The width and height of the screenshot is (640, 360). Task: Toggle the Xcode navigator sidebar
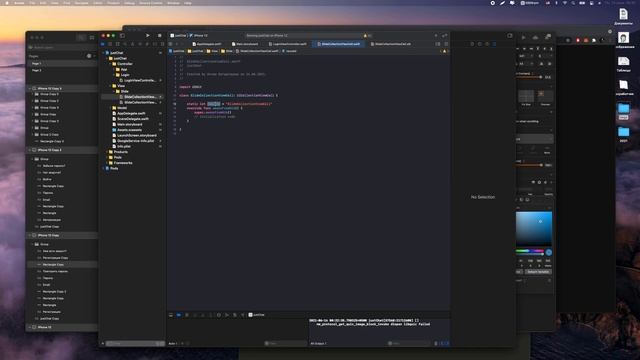click(122, 36)
